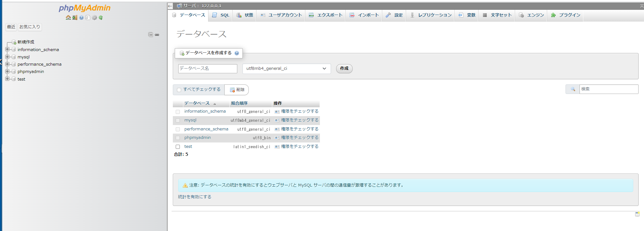Click 新規作成 in navigation tree
Screen dimensions: 644x231
click(26, 42)
